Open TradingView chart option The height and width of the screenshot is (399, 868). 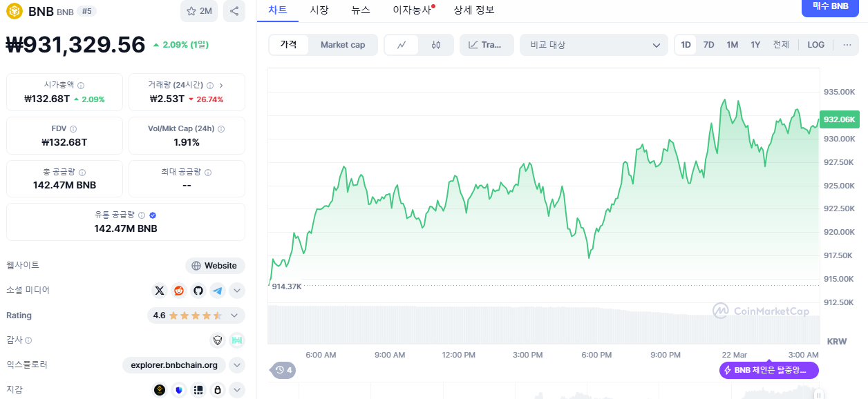pos(487,45)
